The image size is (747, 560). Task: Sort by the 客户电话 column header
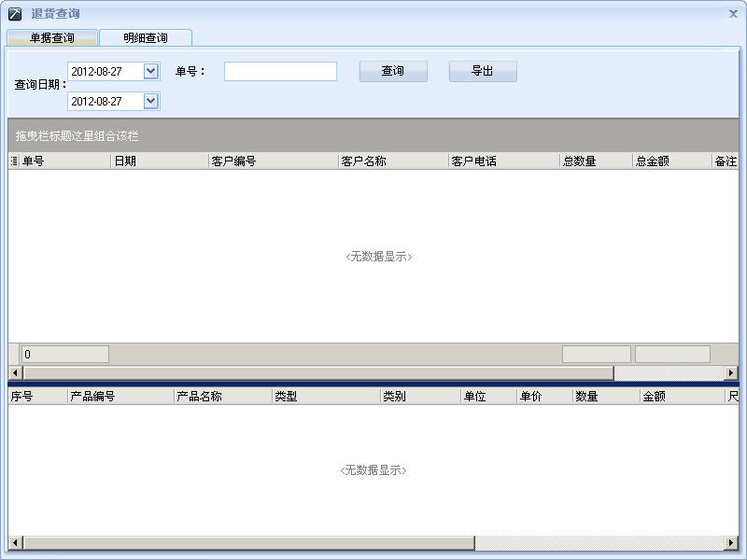(x=504, y=161)
